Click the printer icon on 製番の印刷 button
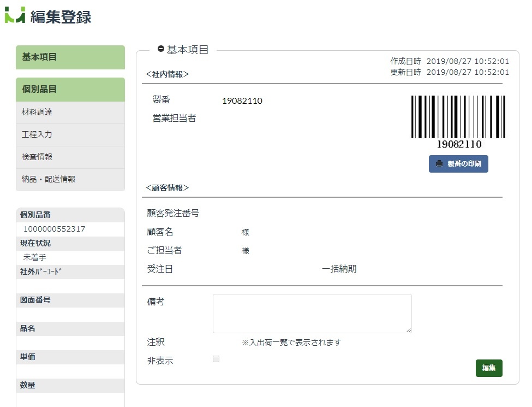Screen dimensions: 532x407 coord(439,163)
